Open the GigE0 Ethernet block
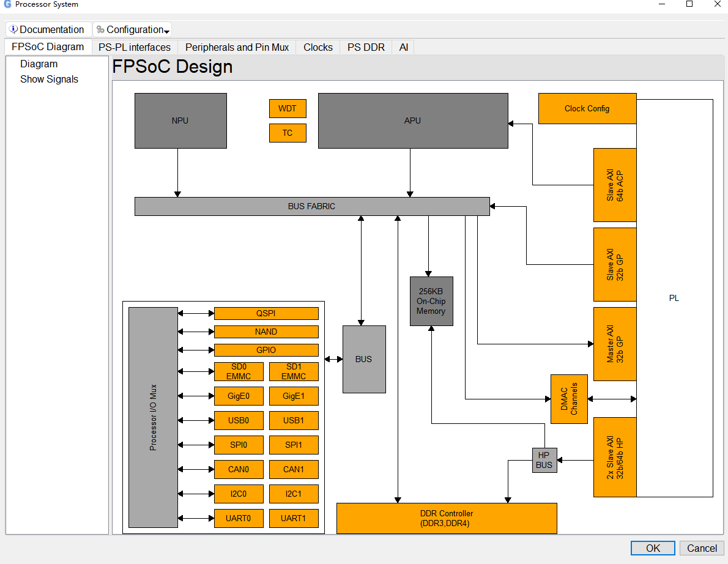Viewport: 728px width, 564px height. point(239,396)
